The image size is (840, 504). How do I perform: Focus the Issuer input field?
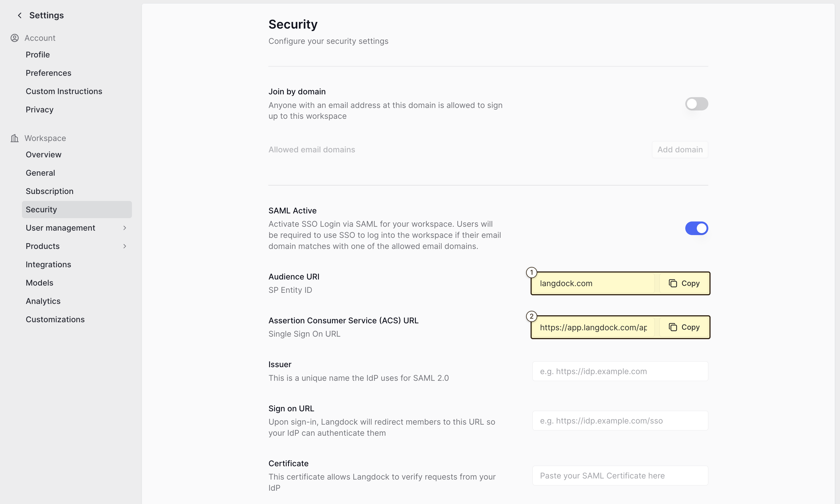pos(620,371)
